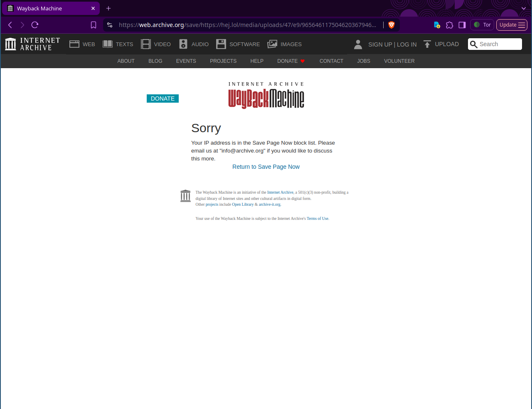The image size is (532, 409).
Task: Bookmark this page with the bookmark icon
Action: pos(94,25)
